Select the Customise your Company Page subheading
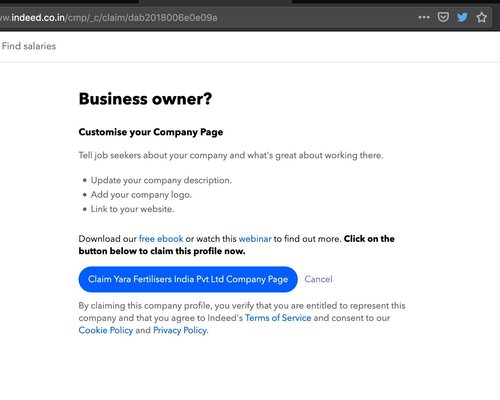Screen dimensions: 500x400 tap(151, 132)
